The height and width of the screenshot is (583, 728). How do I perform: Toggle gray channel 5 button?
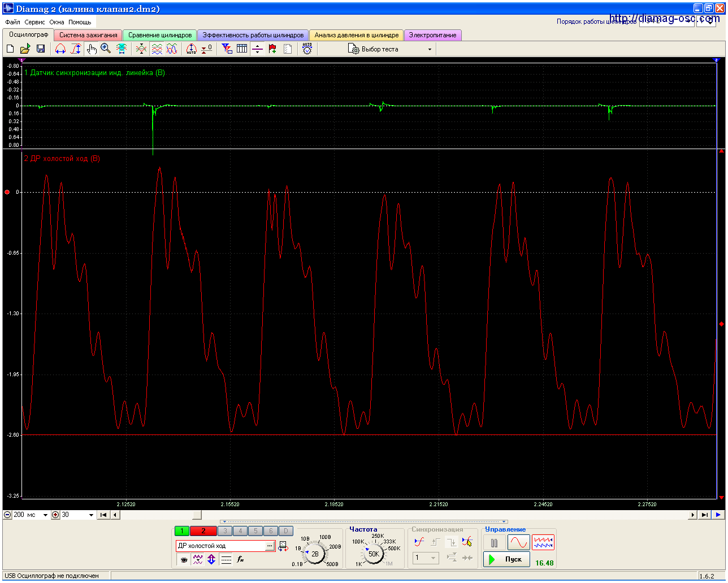[255, 530]
